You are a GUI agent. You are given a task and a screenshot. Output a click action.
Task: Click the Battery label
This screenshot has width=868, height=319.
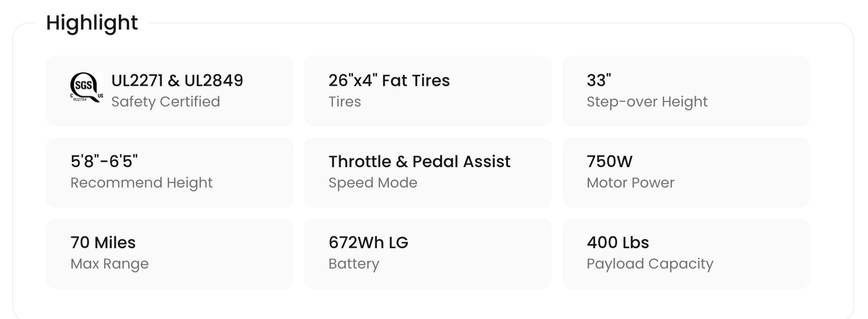pos(354,264)
